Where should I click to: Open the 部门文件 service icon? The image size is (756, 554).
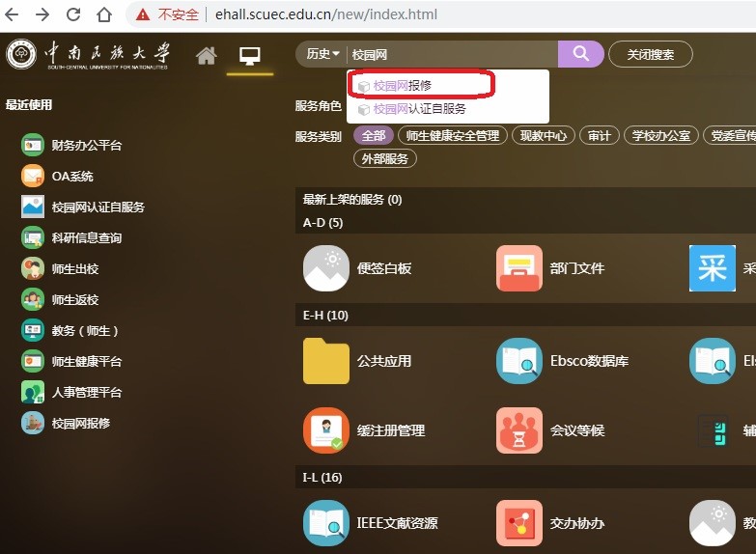[x=519, y=268]
